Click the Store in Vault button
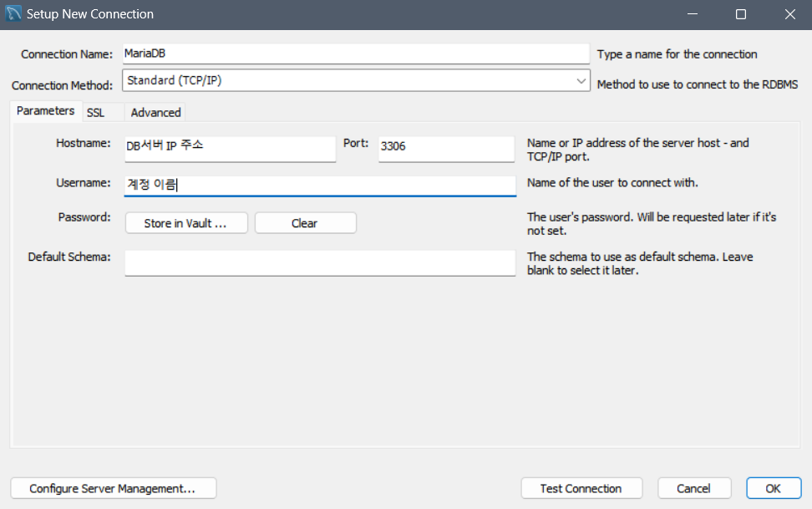 point(186,223)
